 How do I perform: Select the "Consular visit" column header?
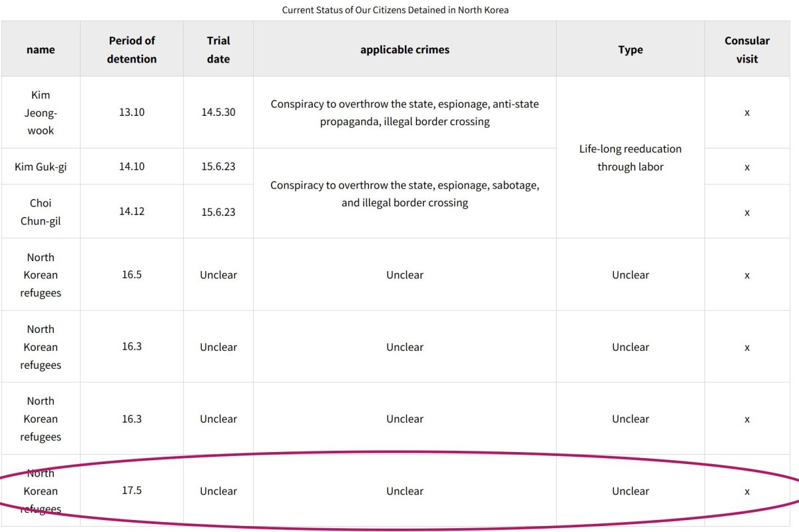click(746, 50)
